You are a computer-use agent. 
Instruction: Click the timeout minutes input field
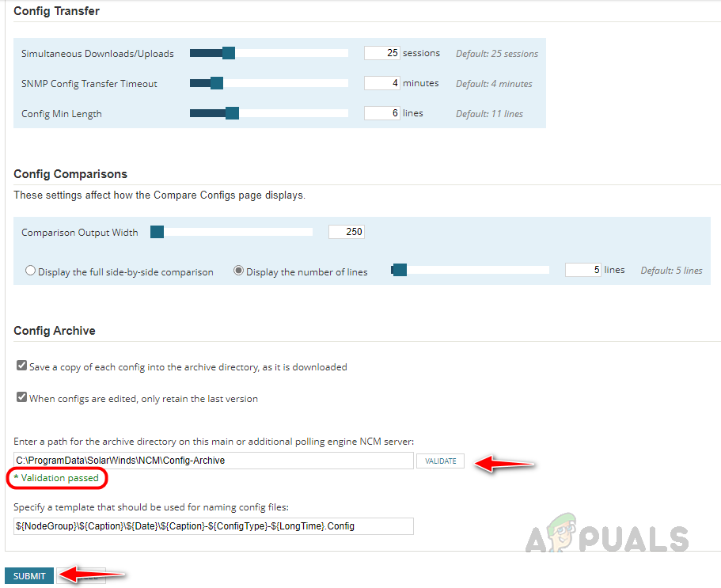pyautogui.click(x=382, y=83)
